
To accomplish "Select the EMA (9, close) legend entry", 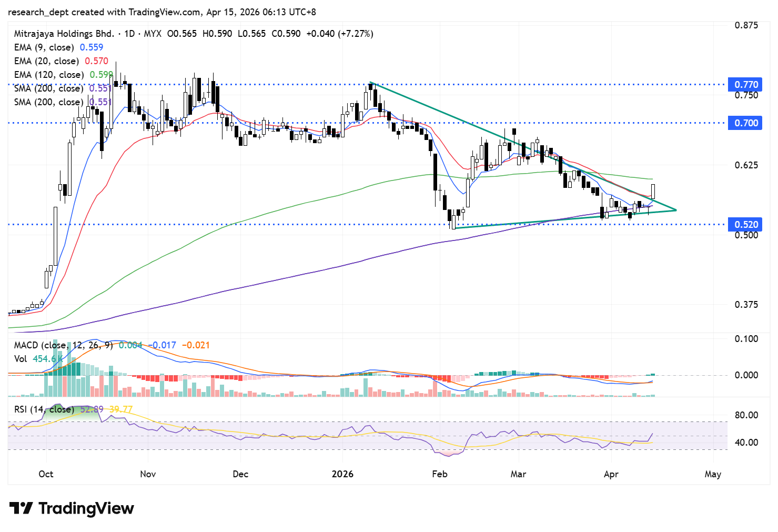I will (x=44, y=47).
